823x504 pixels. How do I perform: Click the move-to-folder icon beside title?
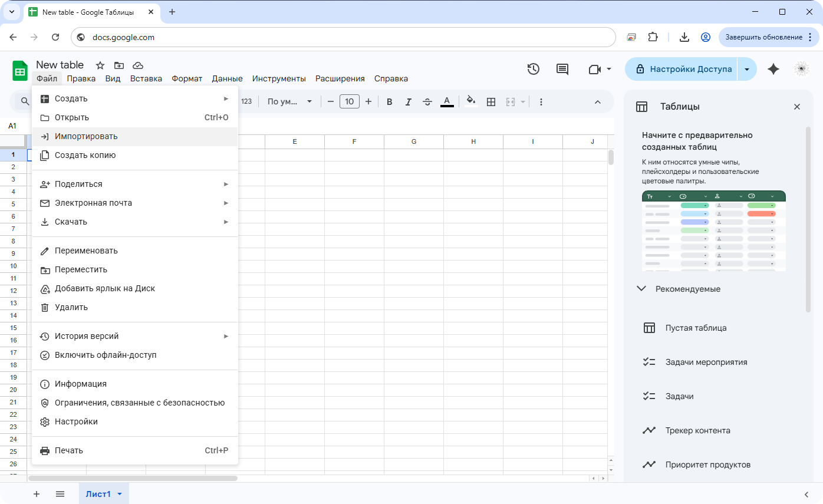click(119, 65)
